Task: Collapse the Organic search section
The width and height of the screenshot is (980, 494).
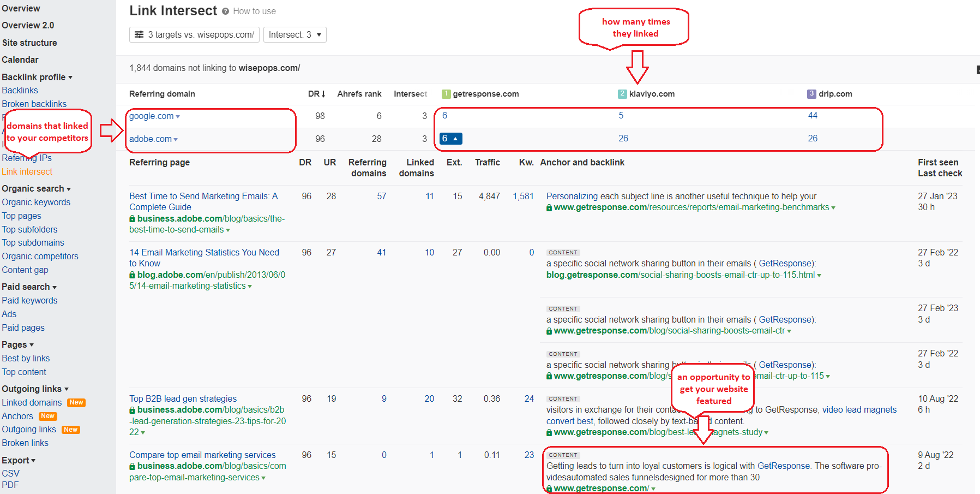Action: (x=37, y=188)
